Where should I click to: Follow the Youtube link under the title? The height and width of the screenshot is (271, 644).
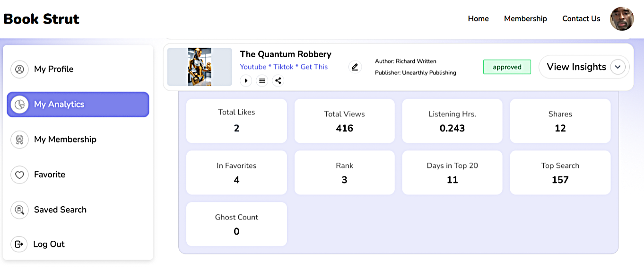(x=253, y=67)
